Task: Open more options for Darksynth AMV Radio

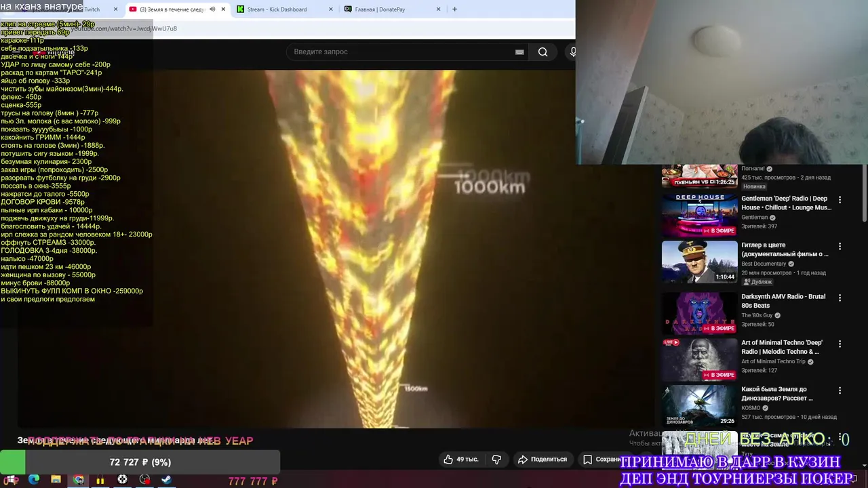Action: [x=840, y=298]
